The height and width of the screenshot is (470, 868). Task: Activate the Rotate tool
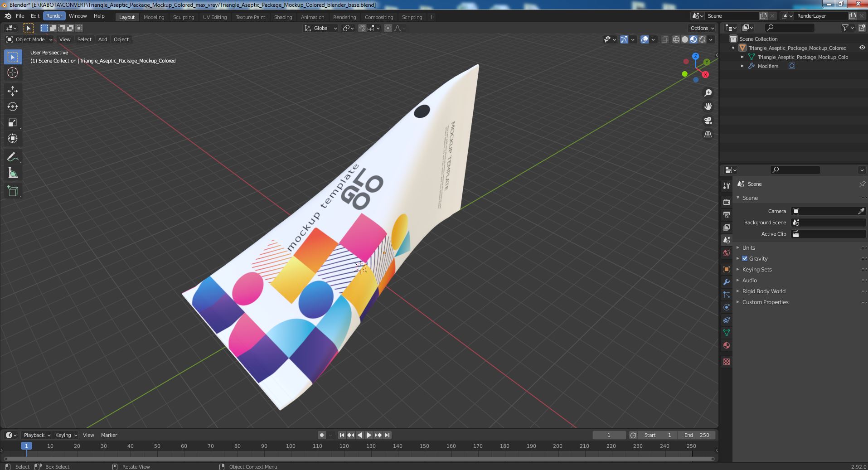coord(13,107)
